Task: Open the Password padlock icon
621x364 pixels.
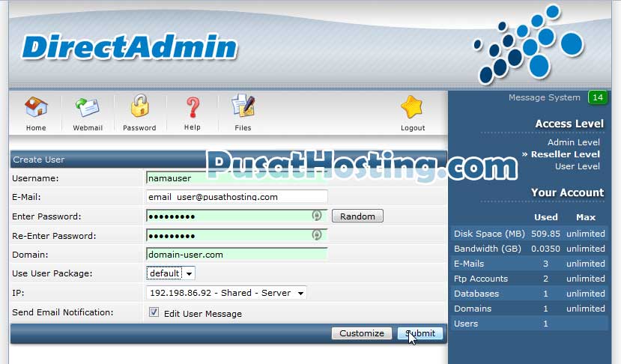Action: pos(139,106)
